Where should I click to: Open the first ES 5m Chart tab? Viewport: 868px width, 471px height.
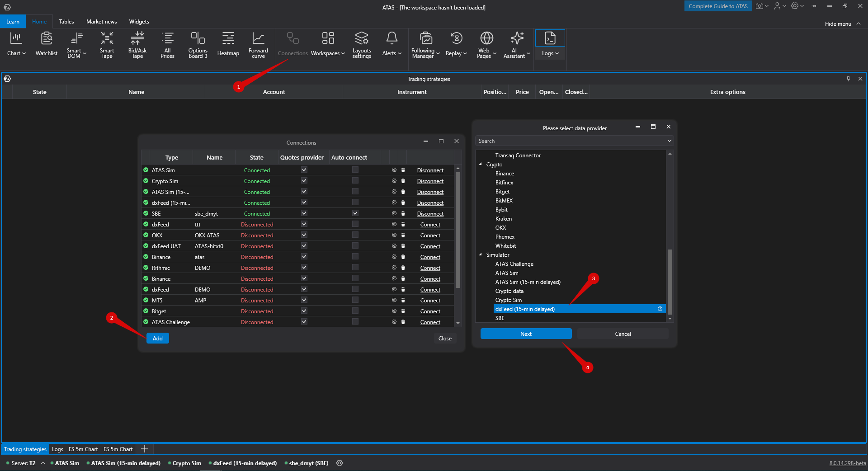[83, 449]
